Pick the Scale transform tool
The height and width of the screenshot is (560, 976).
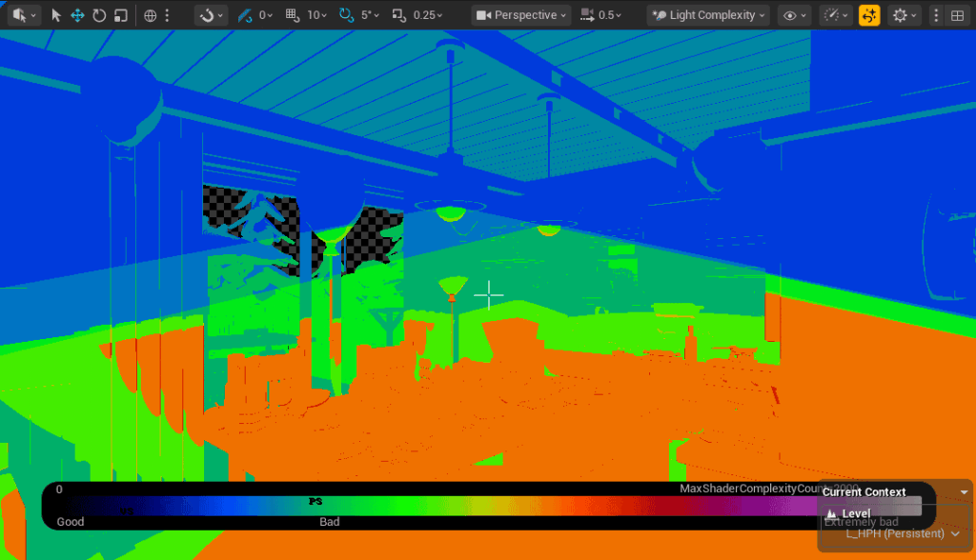pyautogui.click(x=120, y=15)
